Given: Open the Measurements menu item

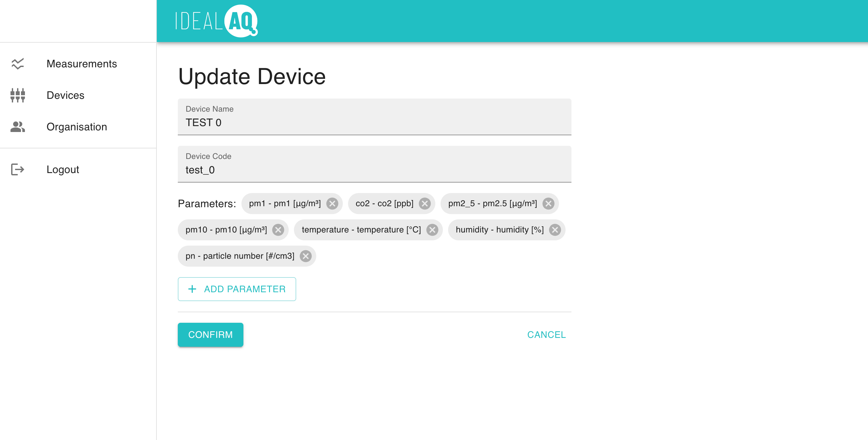Looking at the screenshot, I should click(78, 64).
